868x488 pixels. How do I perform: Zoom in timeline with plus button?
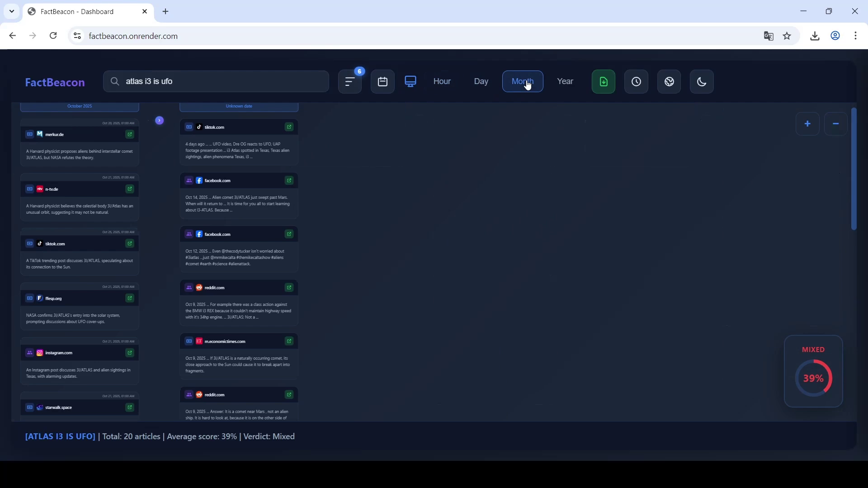click(807, 124)
